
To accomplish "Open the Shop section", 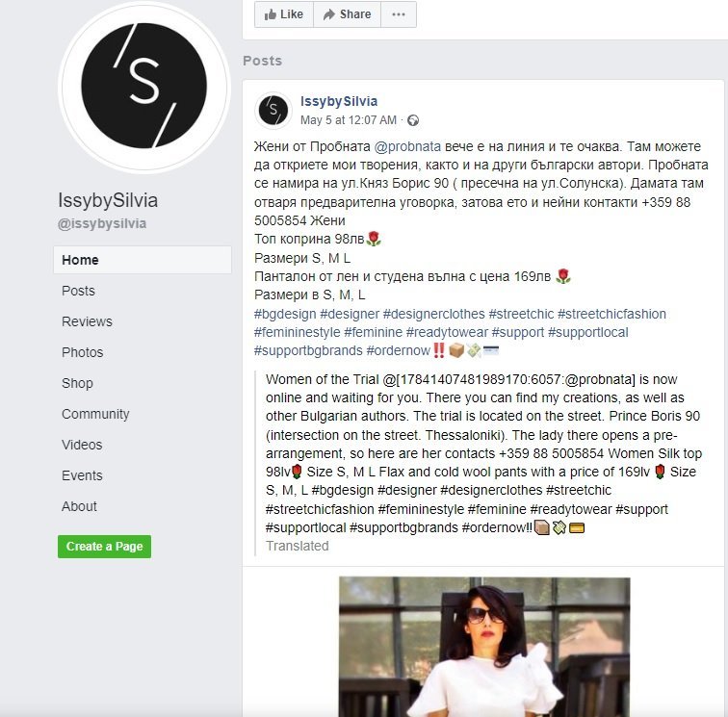I will [77, 383].
